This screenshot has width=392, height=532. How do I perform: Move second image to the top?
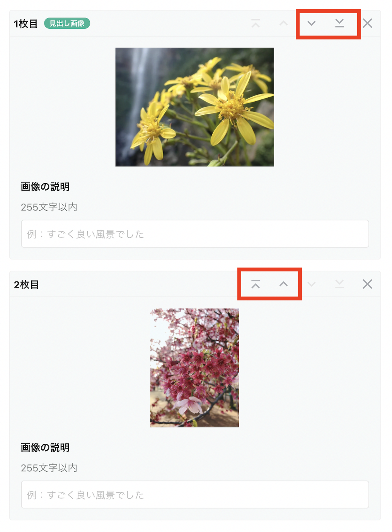click(256, 285)
